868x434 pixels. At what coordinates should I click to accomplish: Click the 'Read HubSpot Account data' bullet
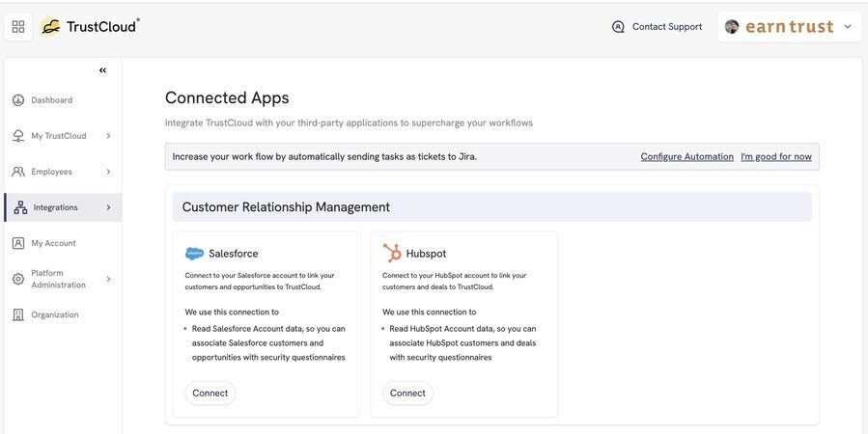coord(462,342)
